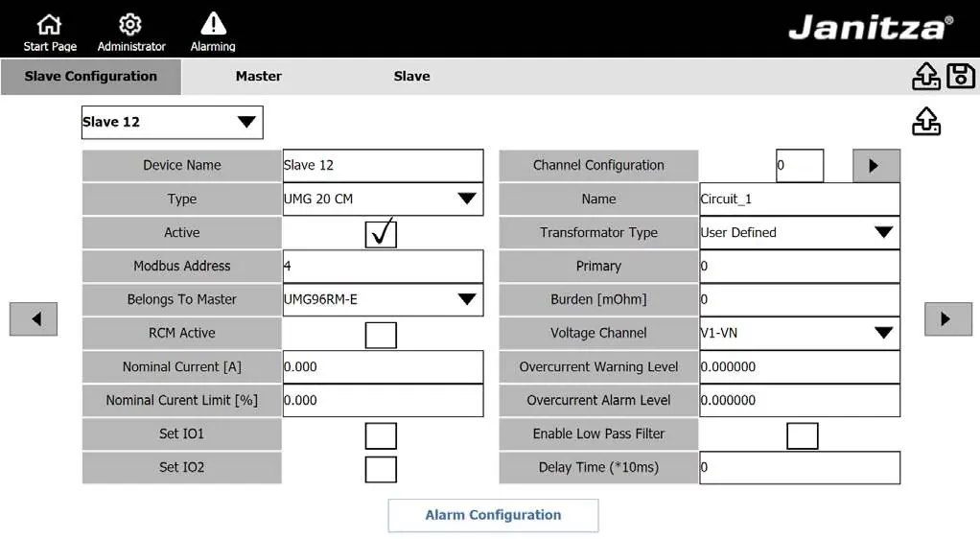Screen dimensions: 980x539
Task: Click upload icon beside Slave 12 selector
Action: [x=925, y=121]
